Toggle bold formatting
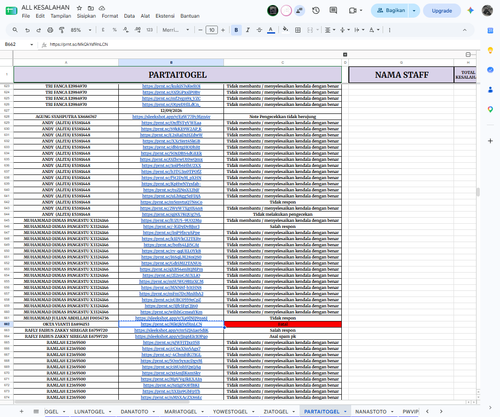 click(236, 30)
